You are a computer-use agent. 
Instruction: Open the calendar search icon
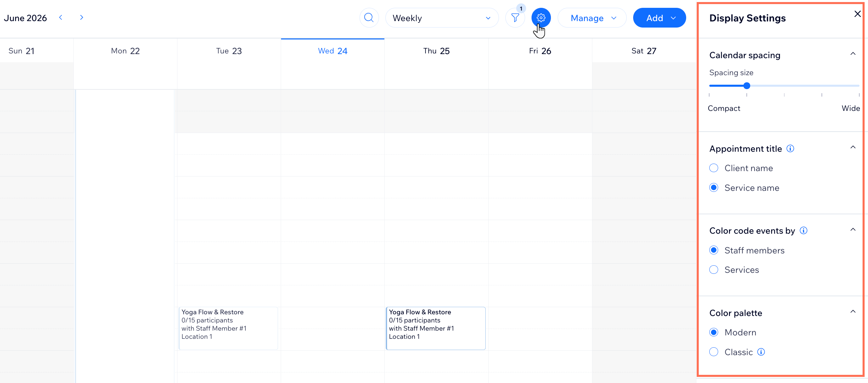point(369,18)
